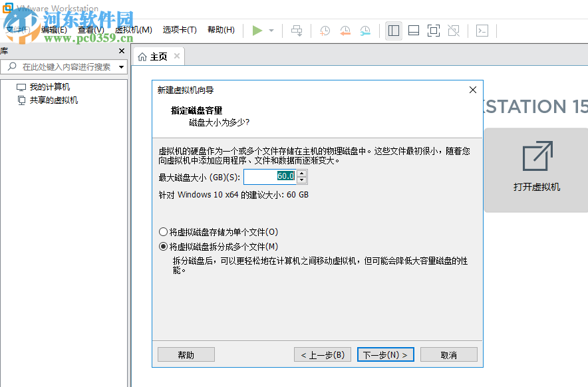The height and width of the screenshot is (387, 588).
Task: Select 将虚拟磁盘存储为单个文件 option
Action: (163, 231)
